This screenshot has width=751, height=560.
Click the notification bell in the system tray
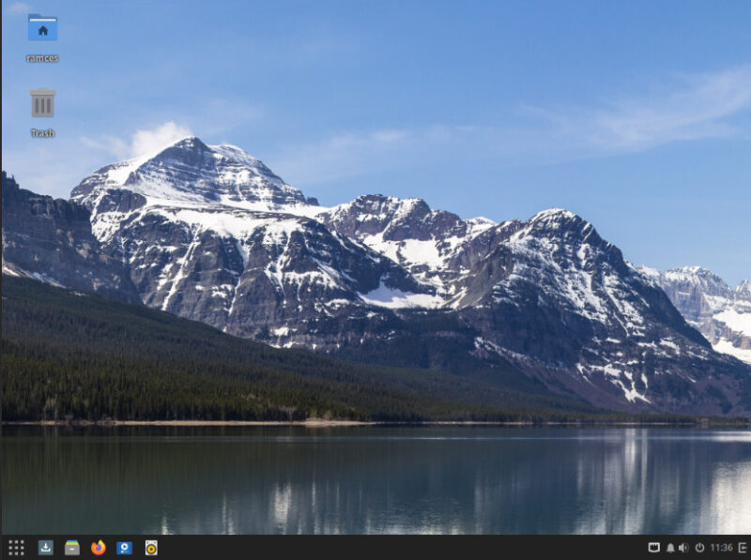(x=670, y=547)
